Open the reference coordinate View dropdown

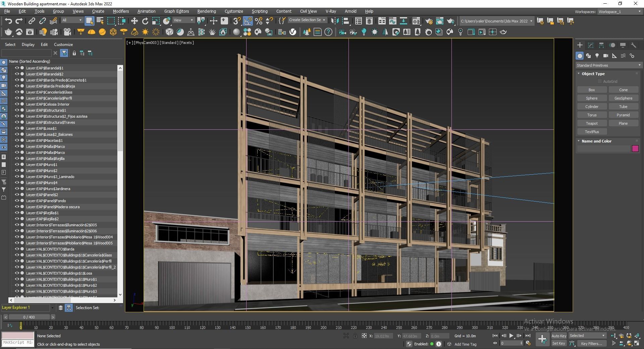click(183, 20)
